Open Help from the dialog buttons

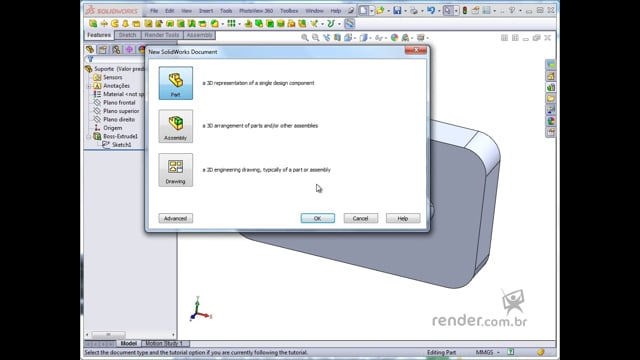click(403, 218)
